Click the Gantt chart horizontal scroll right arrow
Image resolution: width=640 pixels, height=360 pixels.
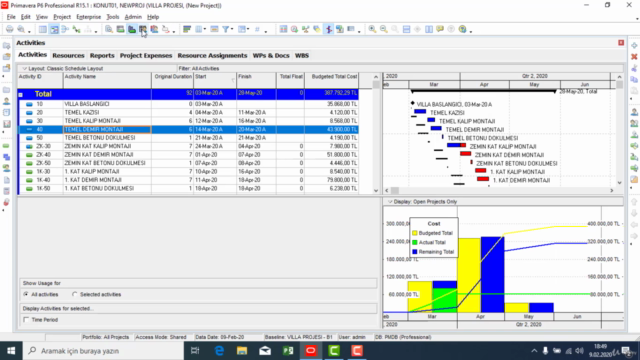point(611,191)
